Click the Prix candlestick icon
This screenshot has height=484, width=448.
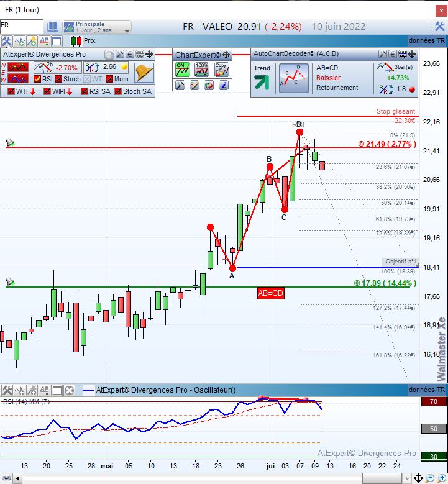76,41
